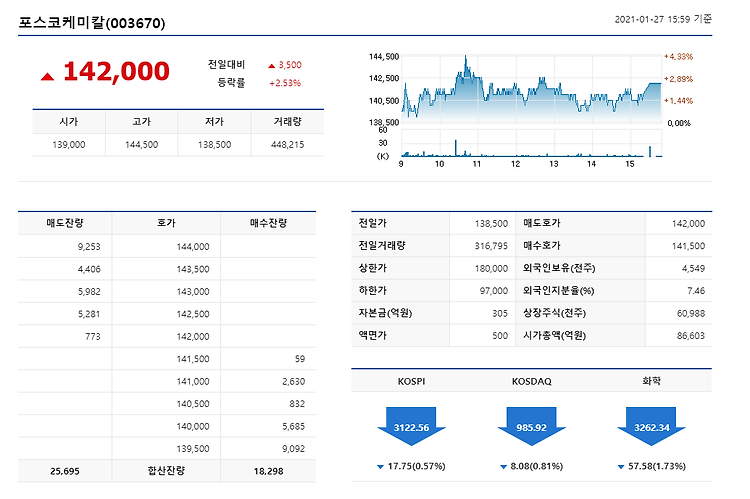Click the chart y-axis value 140,500
Screen dimensions: 750x499
tap(384, 101)
